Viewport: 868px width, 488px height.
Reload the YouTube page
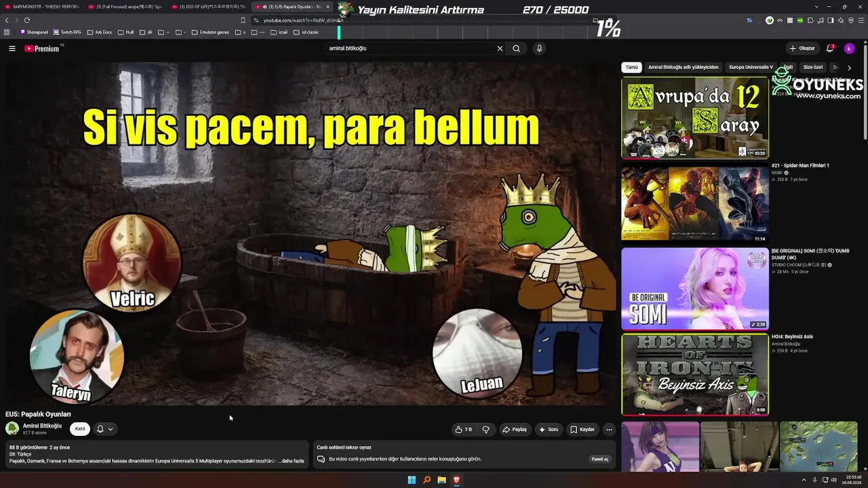(x=27, y=20)
